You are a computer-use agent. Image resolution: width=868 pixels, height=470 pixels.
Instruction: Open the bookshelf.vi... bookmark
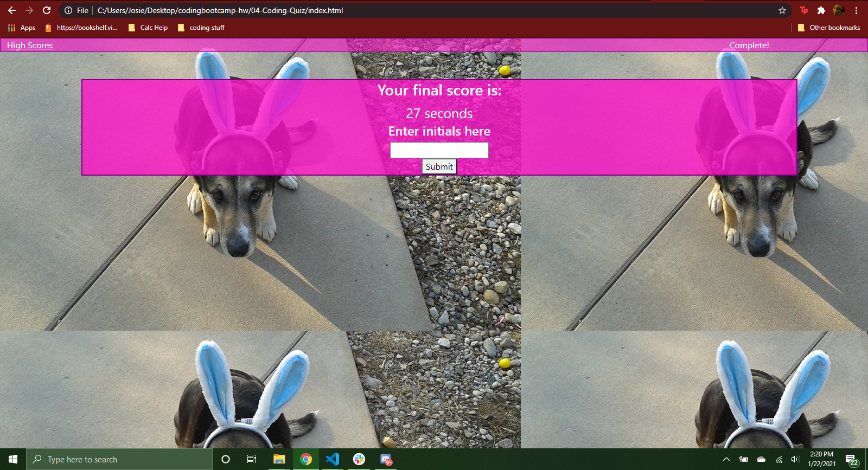[x=81, y=28]
